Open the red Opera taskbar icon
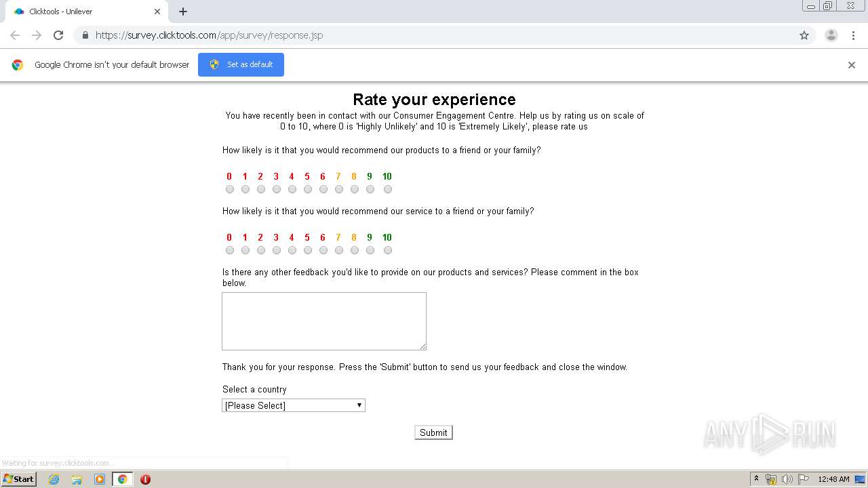 tap(145, 479)
